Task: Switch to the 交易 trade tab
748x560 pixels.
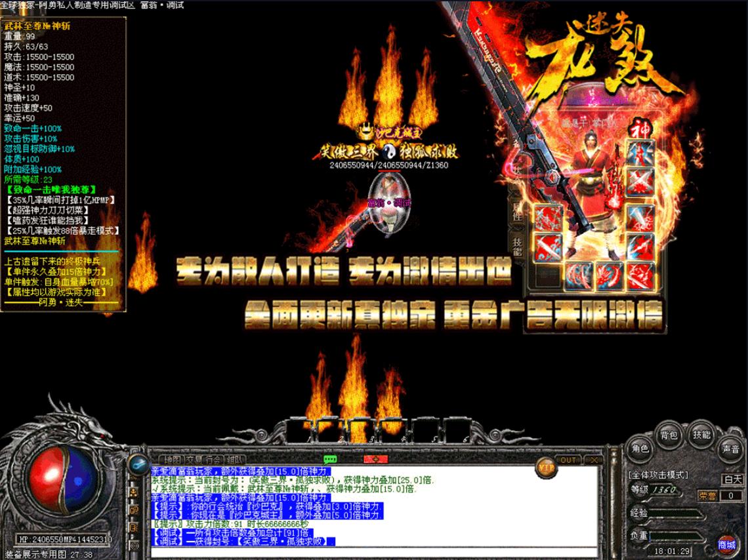Action: pos(194,460)
